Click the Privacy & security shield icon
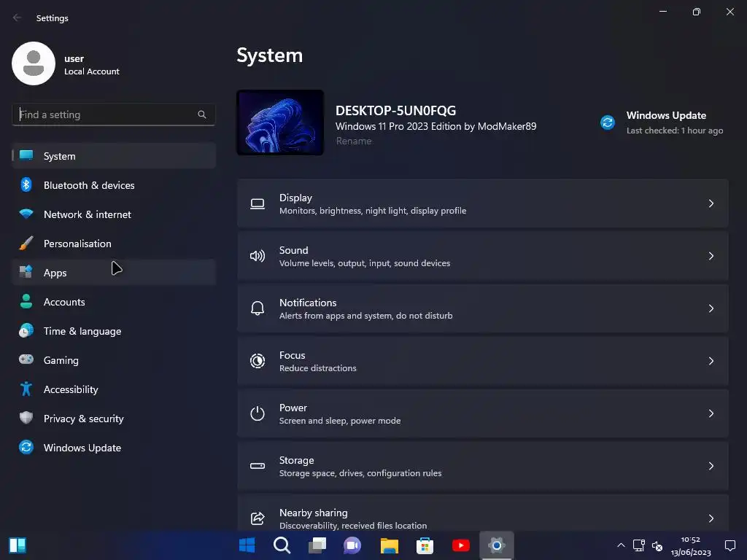 (26, 418)
